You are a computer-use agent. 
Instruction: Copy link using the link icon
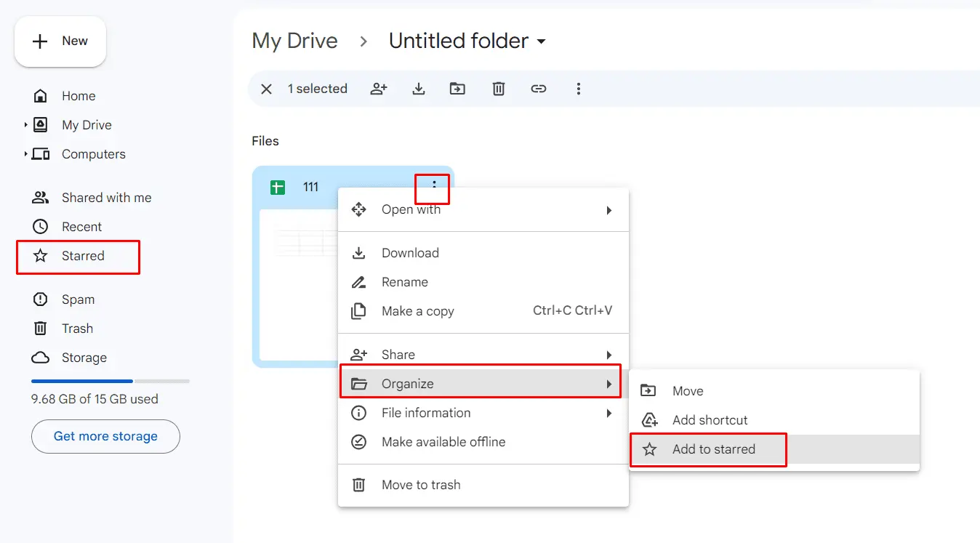pyautogui.click(x=539, y=88)
